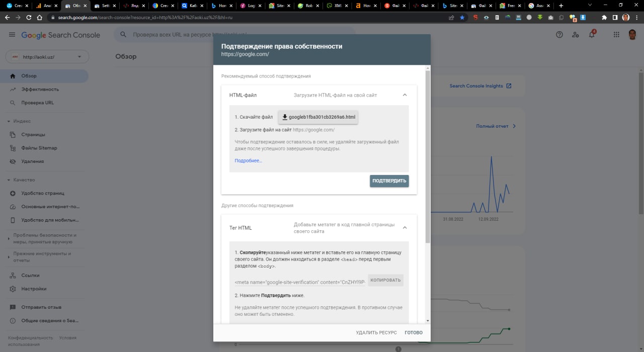This screenshot has width=644, height=352.
Task: Click the eye extension icon
Action: pyautogui.click(x=486, y=17)
